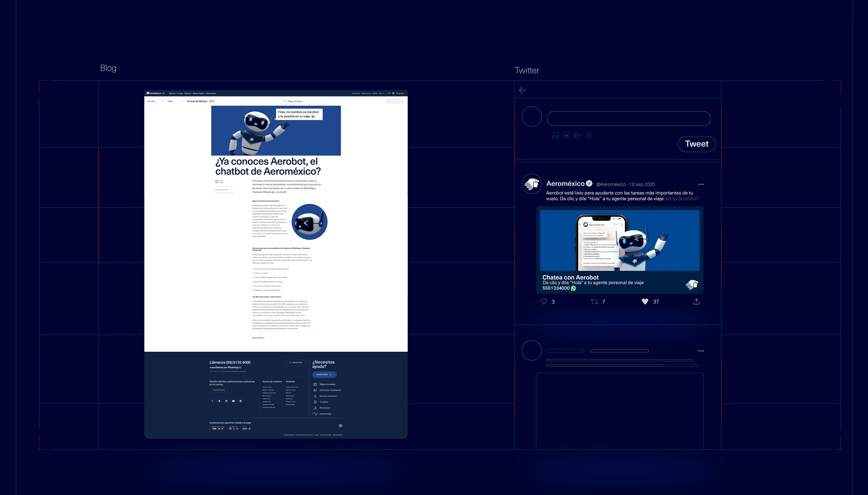This screenshot has height=495, width=868.
Task: Click the empty profile circle in tweet composer
Action: click(532, 116)
